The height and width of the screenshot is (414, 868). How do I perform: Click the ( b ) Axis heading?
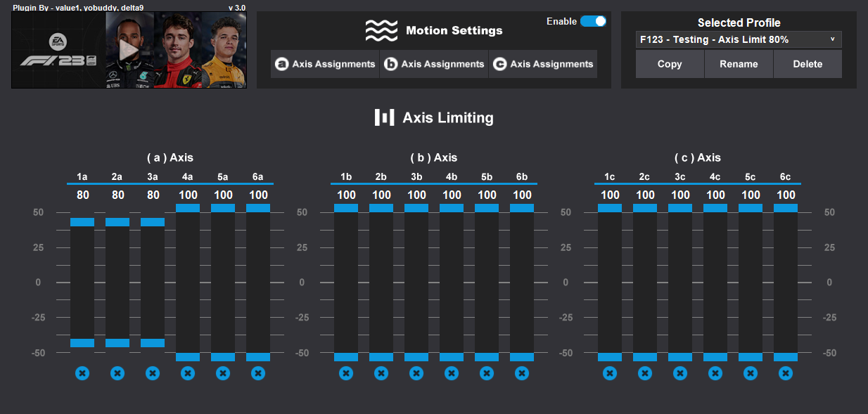pos(433,157)
